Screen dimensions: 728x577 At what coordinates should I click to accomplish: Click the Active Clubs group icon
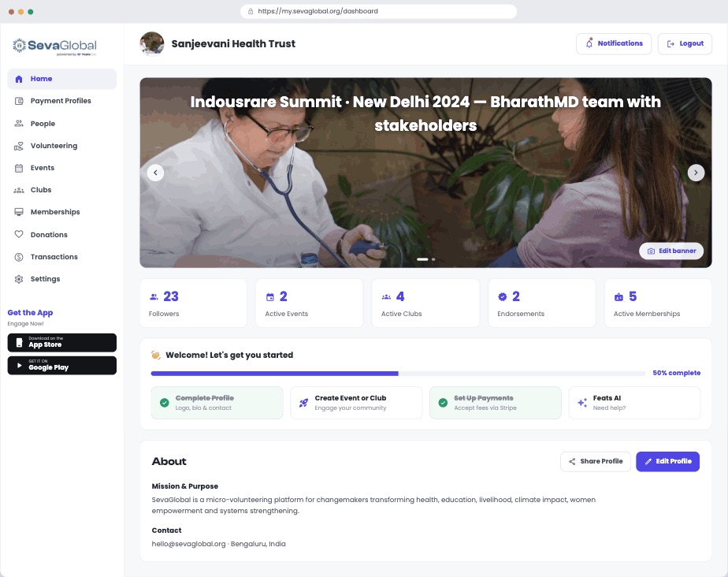click(x=386, y=297)
